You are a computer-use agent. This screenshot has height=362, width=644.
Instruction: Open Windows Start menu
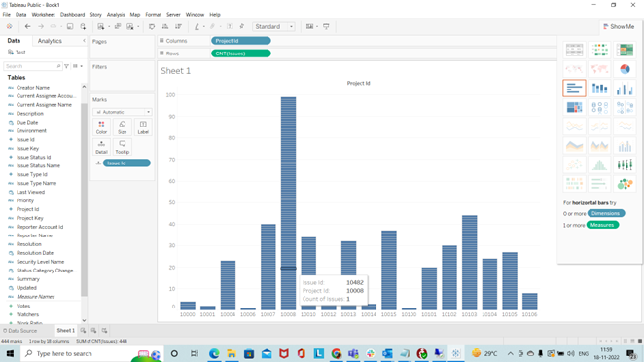pyautogui.click(x=10, y=353)
